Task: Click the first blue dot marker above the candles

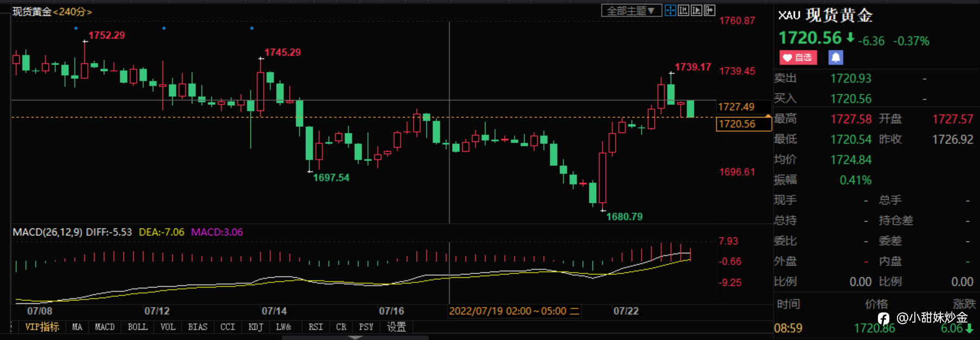Action: click(76, 28)
